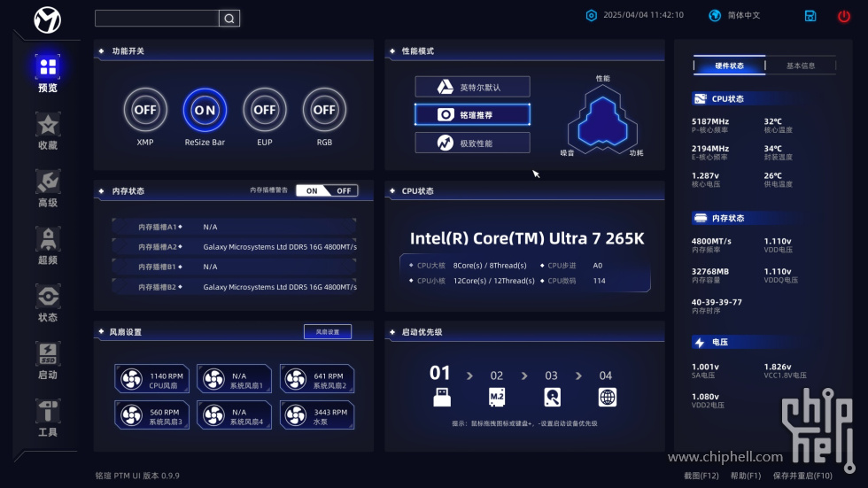This screenshot has width=868, height=488.
Task: Click 保存并重启(F10) save and restart
Action: point(802,476)
